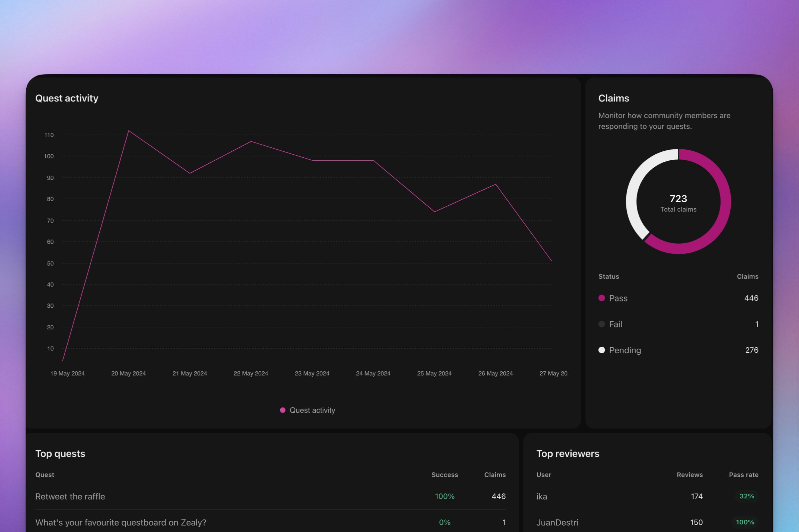This screenshot has height=532, width=799.
Task: Click the Quest activity legend label
Action: 312,410
